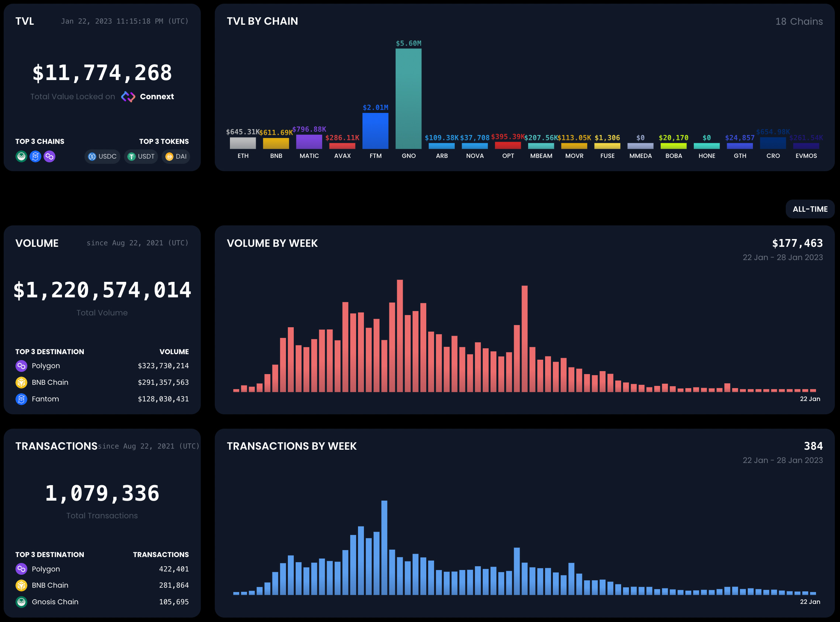Screen dimensions: 840x622
Task: Click the Polygon icon under Top 3 Chains
Action: coord(49,156)
